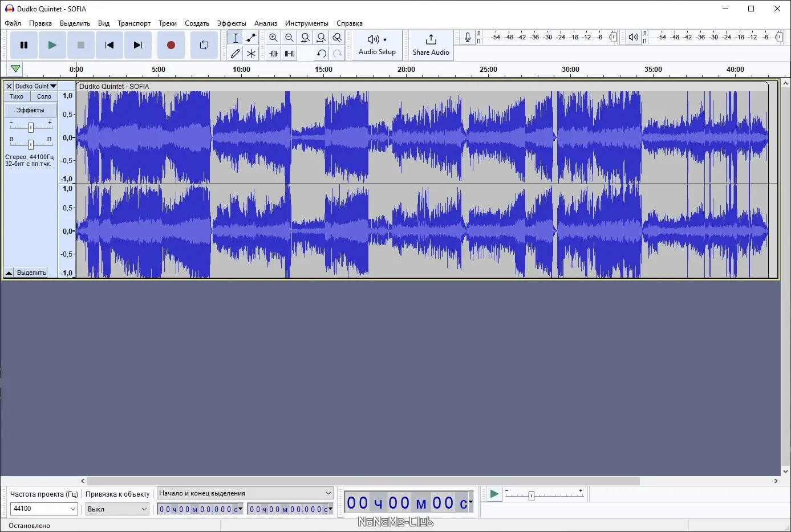Enable loop playback
Viewport: 791px width, 532px height.
point(204,45)
